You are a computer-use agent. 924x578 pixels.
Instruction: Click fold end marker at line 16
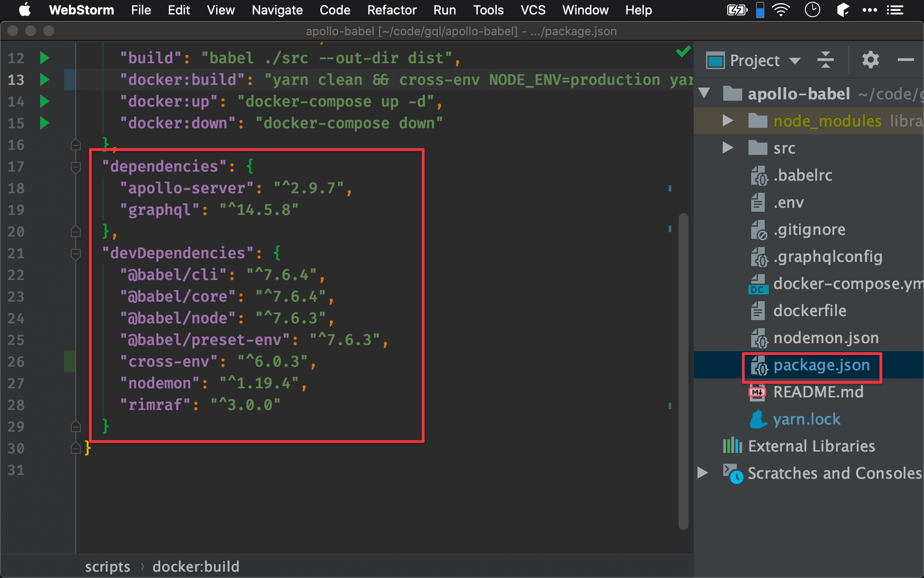[x=76, y=144]
